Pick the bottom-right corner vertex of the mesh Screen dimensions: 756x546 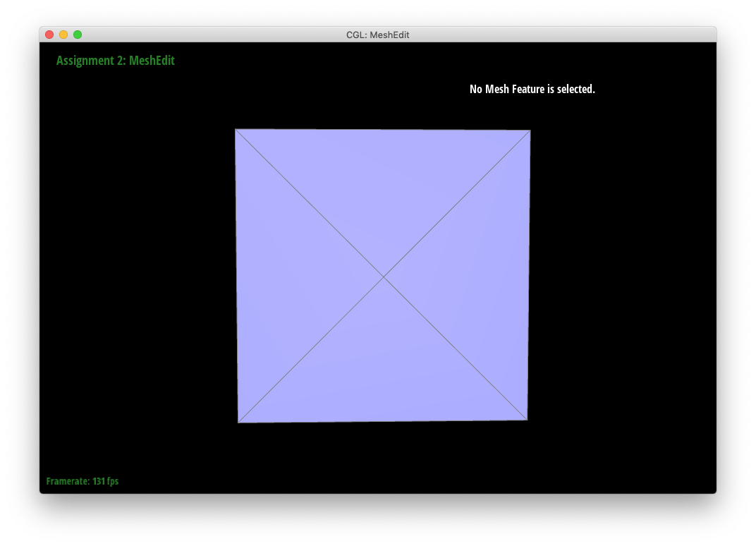coord(527,420)
